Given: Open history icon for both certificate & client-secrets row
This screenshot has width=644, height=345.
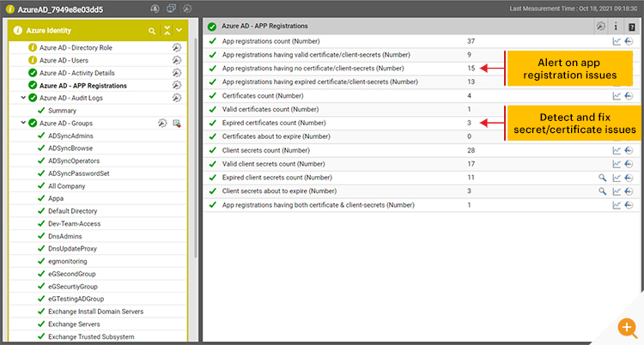Looking at the screenshot, I should coord(629,205).
